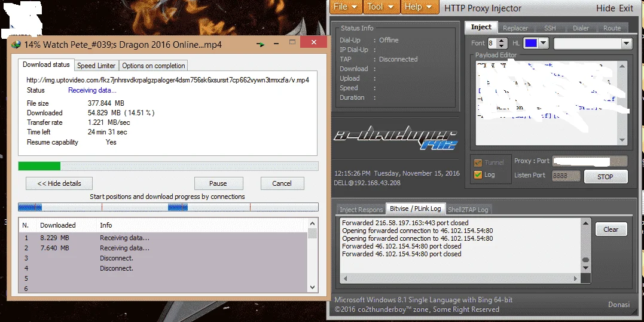Image resolution: width=644 pixels, height=322 pixels.
Task: Click log horizontal scroll left arrow
Action: 346,278
